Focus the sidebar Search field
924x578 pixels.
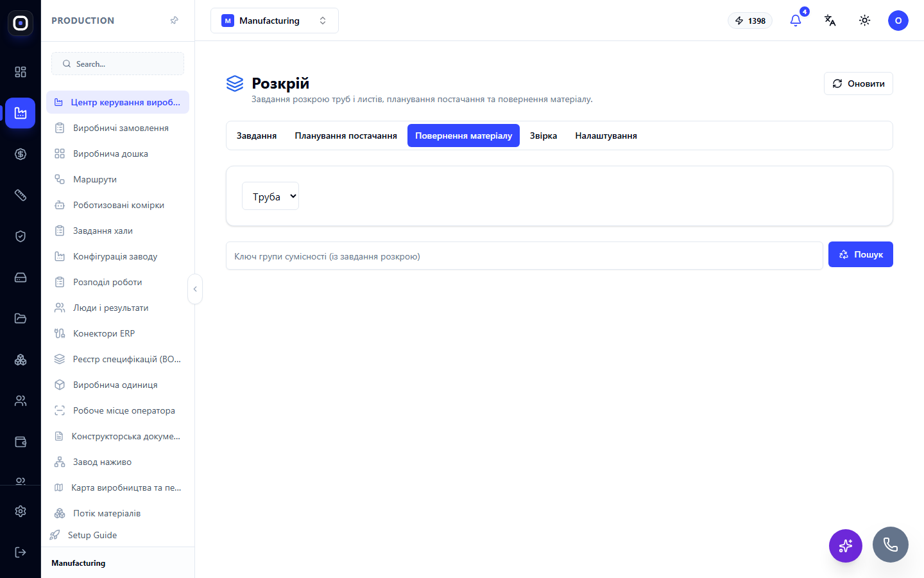(117, 64)
